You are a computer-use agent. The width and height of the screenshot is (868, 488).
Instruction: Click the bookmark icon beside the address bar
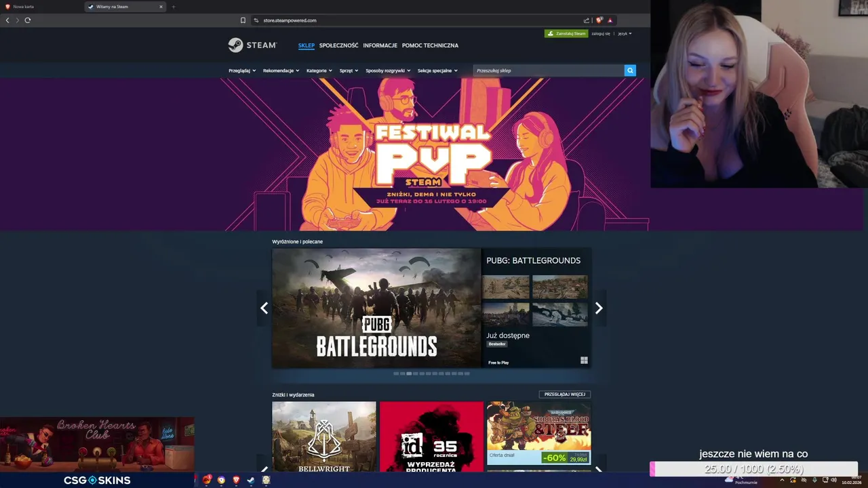(243, 20)
